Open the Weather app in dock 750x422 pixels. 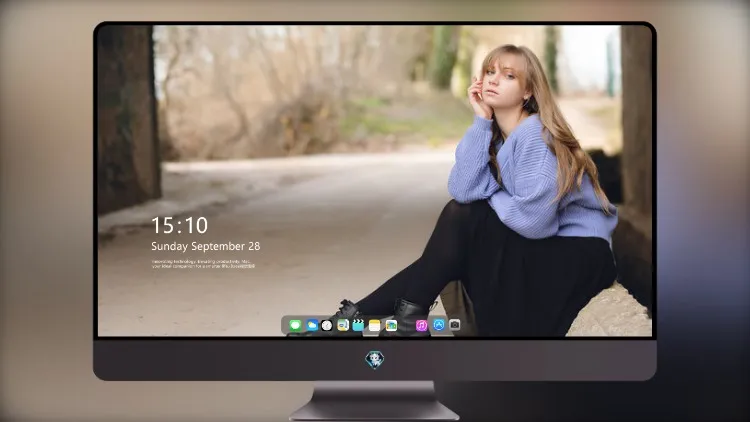point(312,325)
